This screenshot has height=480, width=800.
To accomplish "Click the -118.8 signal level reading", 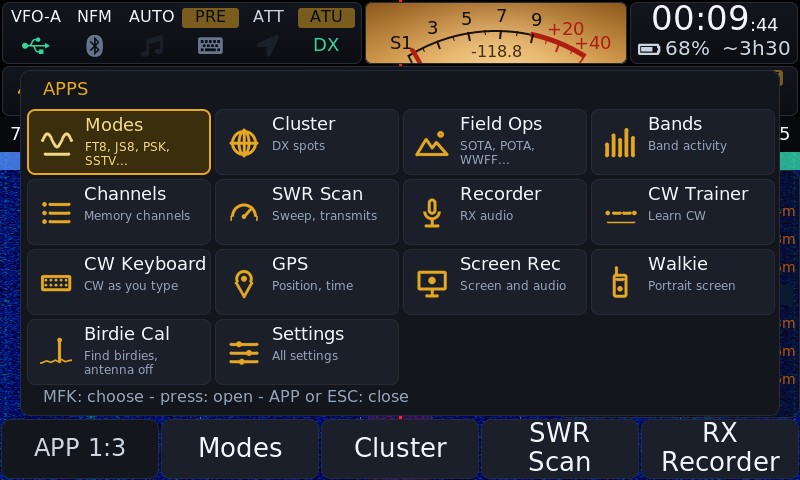I will (x=496, y=52).
